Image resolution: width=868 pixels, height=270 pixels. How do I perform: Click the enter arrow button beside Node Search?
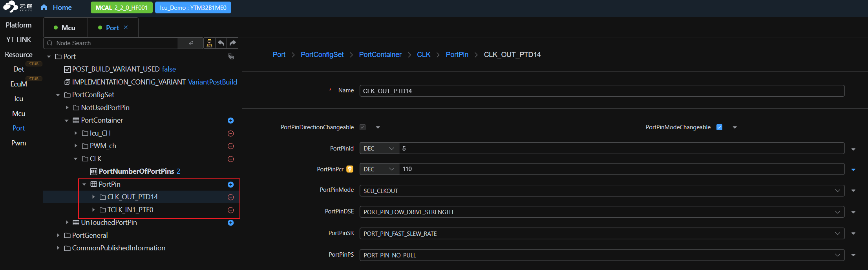191,43
